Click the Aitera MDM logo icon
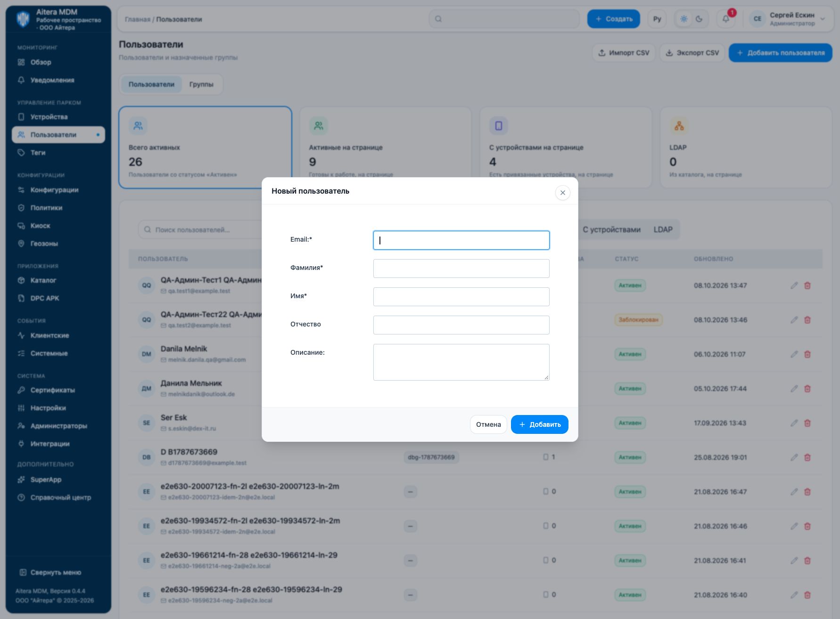 (x=23, y=19)
